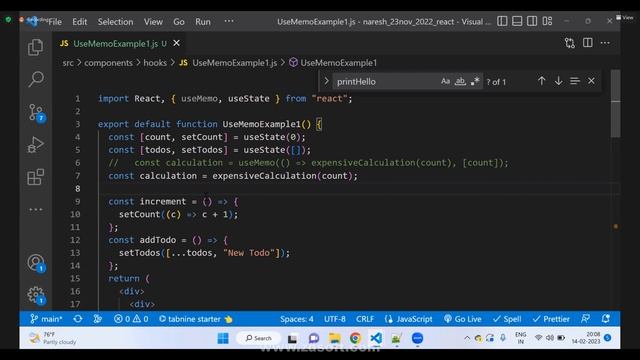The image size is (640, 360).
Task: Click Prettier status bar item
Action: click(x=551, y=319)
